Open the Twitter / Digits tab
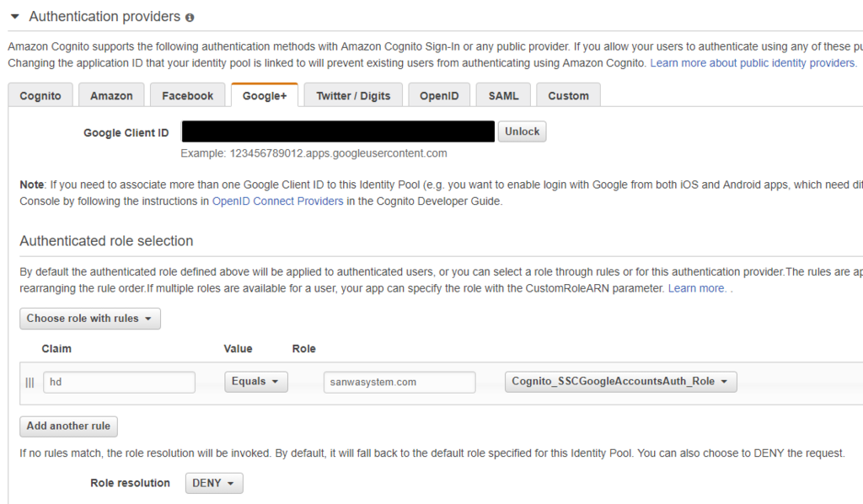The image size is (863, 504). pos(353,95)
